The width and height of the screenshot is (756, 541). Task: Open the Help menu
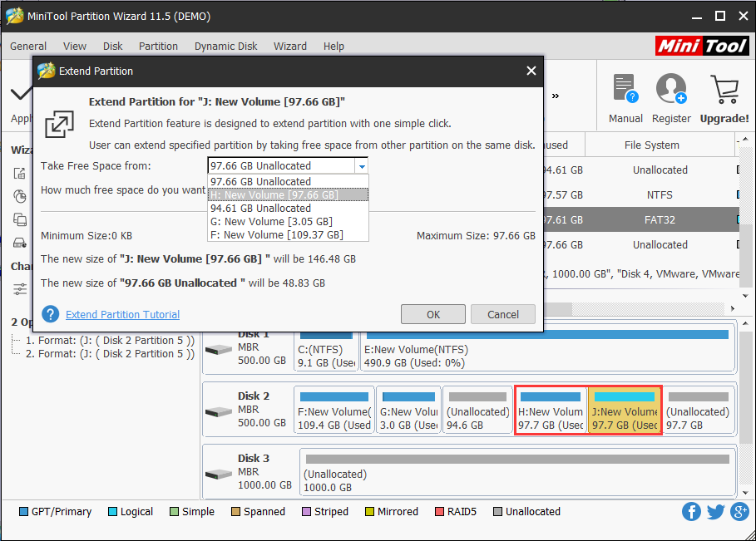coord(334,47)
